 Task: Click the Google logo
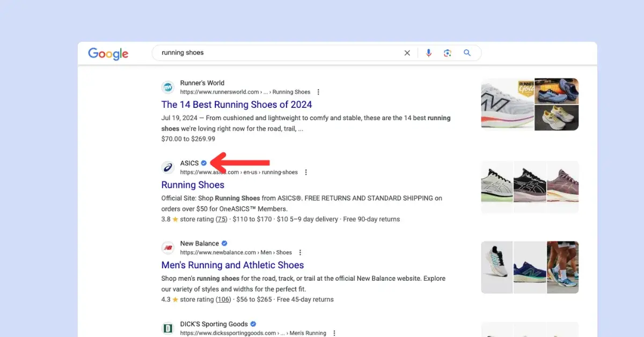coord(108,53)
